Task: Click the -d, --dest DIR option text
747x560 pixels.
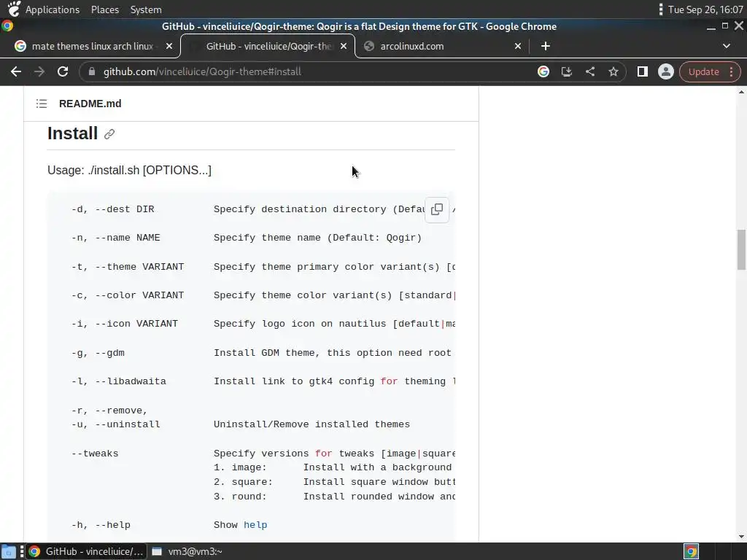Action: pyautogui.click(x=113, y=209)
